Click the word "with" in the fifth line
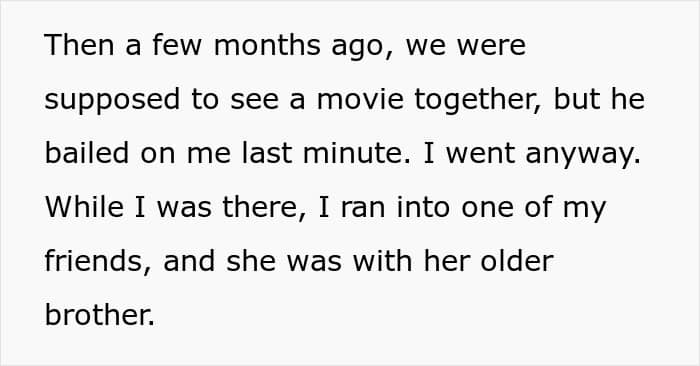The width and height of the screenshot is (700, 366). [x=382, y=261]
